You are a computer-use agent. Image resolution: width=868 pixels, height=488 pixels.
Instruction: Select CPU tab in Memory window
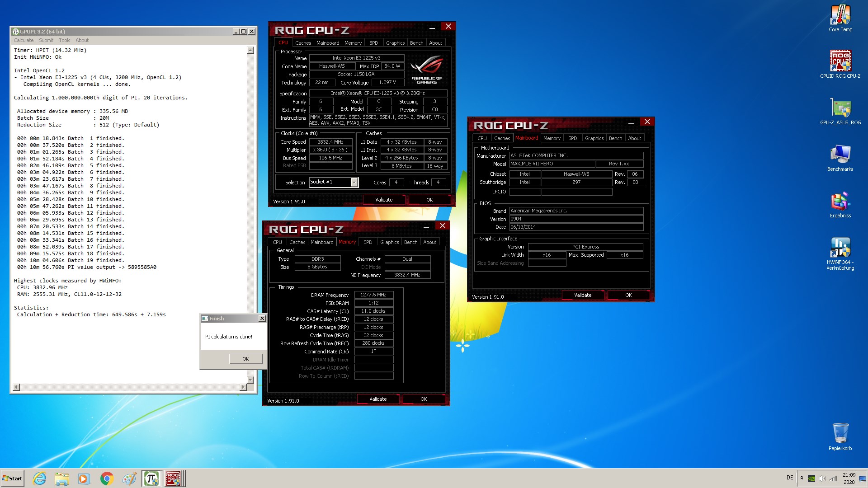[x=277, y=242]
